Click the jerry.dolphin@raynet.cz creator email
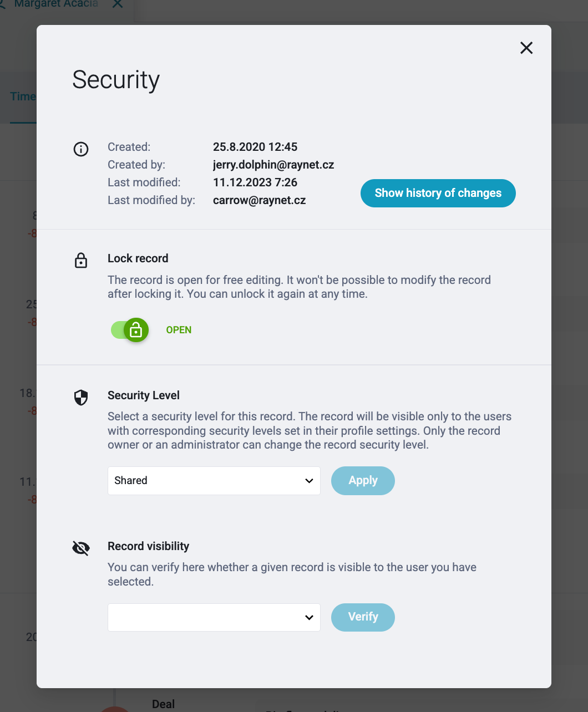Image resolution: width=588 pixels, height=712 pixels. pyautogui.click(x=273, y=165)
